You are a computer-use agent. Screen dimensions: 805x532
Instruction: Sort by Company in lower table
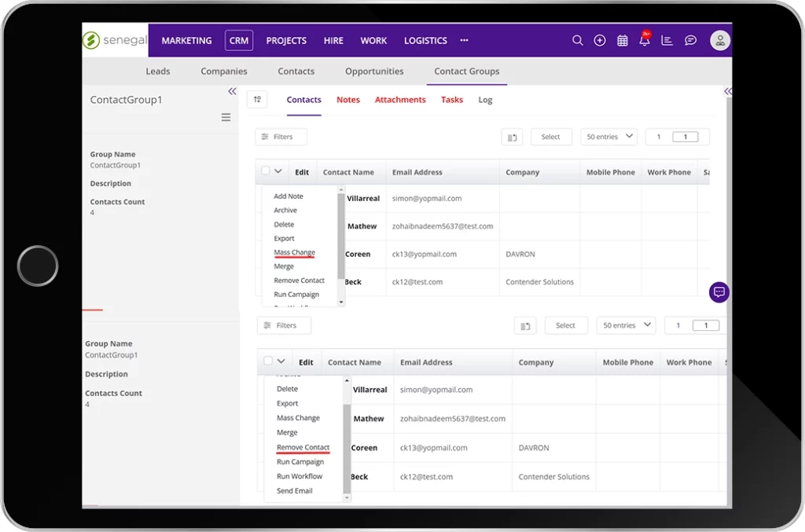click(x=536, y=362)
